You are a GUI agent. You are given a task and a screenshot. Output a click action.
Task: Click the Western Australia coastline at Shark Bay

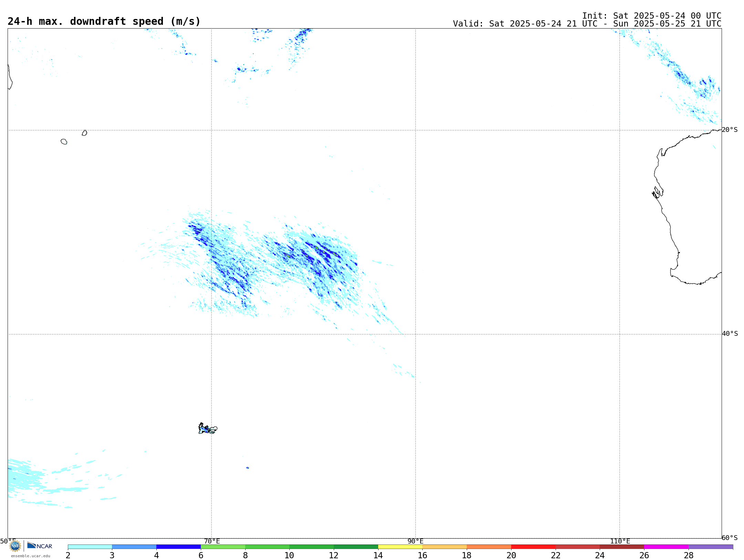[658, 193]
